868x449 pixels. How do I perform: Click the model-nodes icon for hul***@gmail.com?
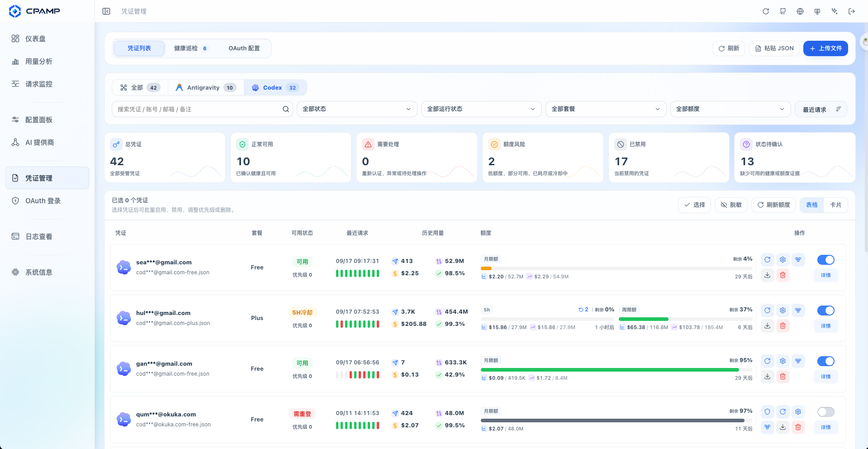point(798,310)
